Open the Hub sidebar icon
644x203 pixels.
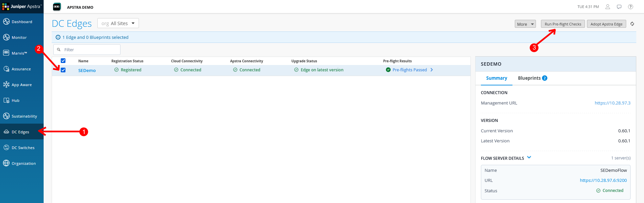pos(6,100)
